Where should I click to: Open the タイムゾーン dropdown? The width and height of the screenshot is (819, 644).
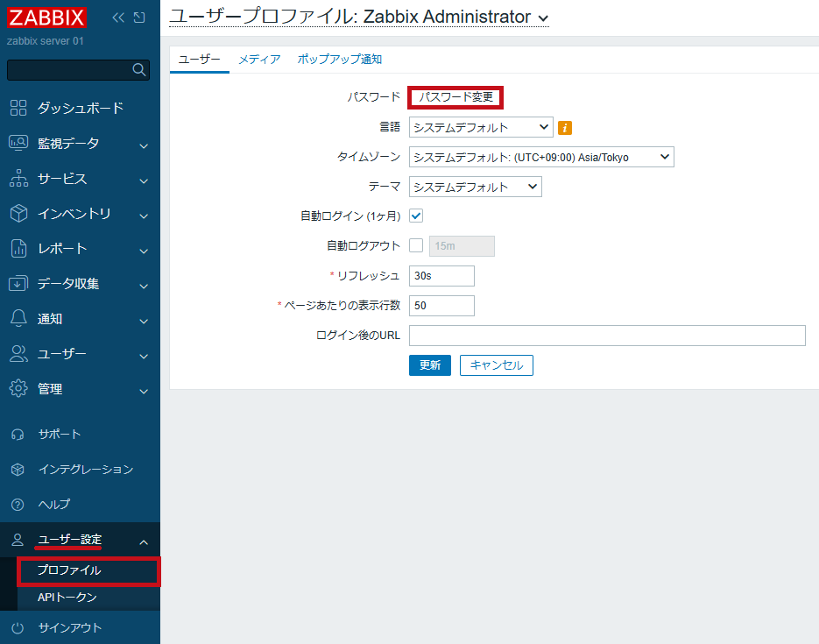[541, 157]
